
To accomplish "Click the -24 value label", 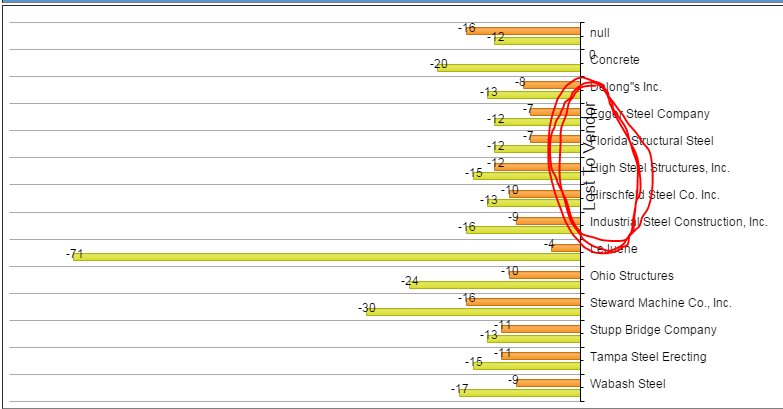I will pyautogui.click(x=410, y=281).
